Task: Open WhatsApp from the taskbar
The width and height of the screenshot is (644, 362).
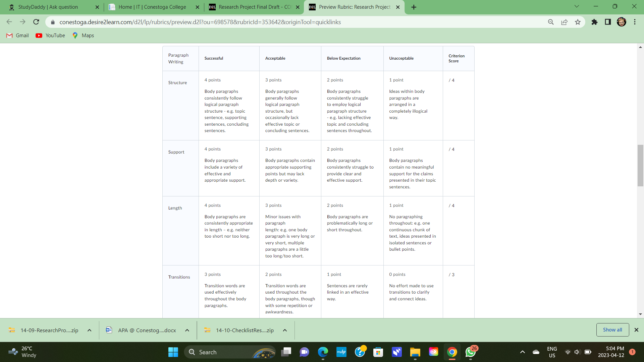Action: (x=470, y=352)
